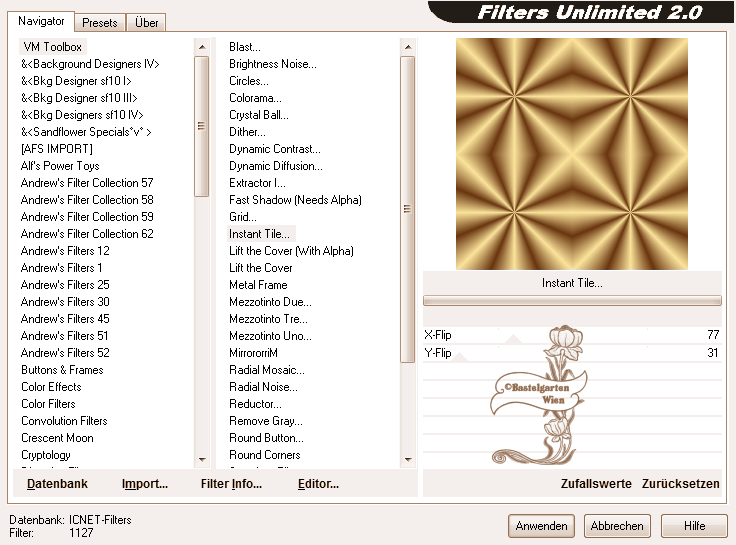Select Andrew's Filters 12

point(65,251)
